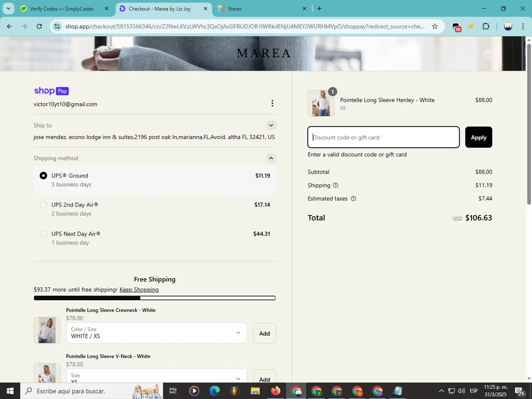Apply the discount code
The width and height of the screenshot is (532, 399).
[478, 137]
